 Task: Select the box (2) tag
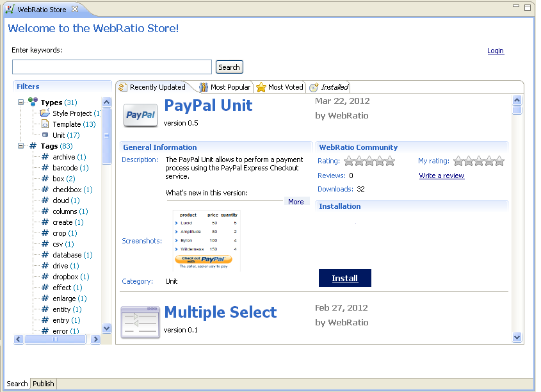64,179
